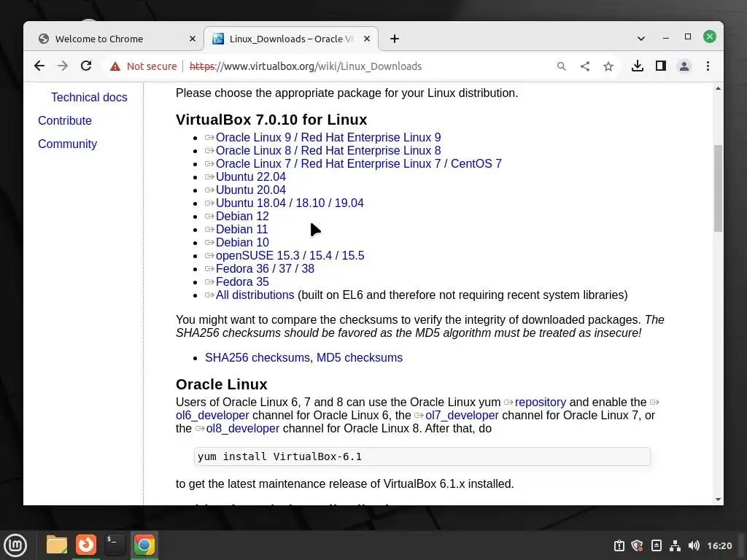
Task: Open the Oracle Linux yum repository link
Action: [541, 402]
